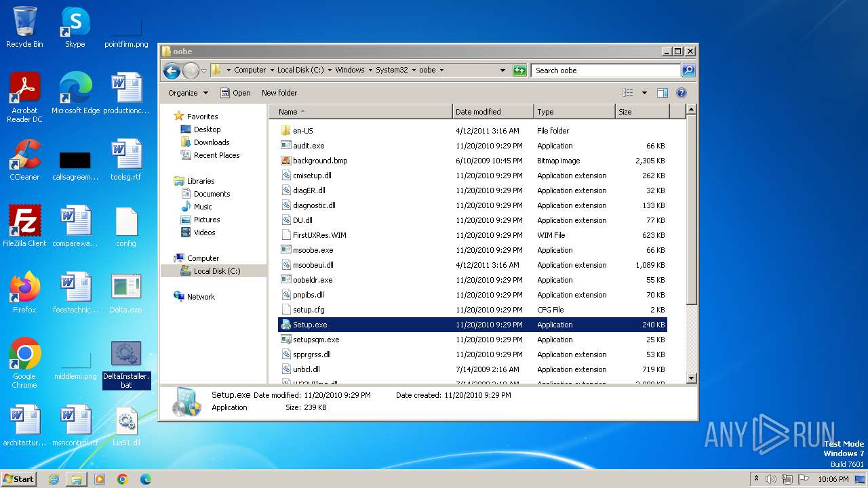Image resolution: width=868 pixels, height=488 pixels.
Task: Click New folder in the toolbar
Action: (279, 93)
